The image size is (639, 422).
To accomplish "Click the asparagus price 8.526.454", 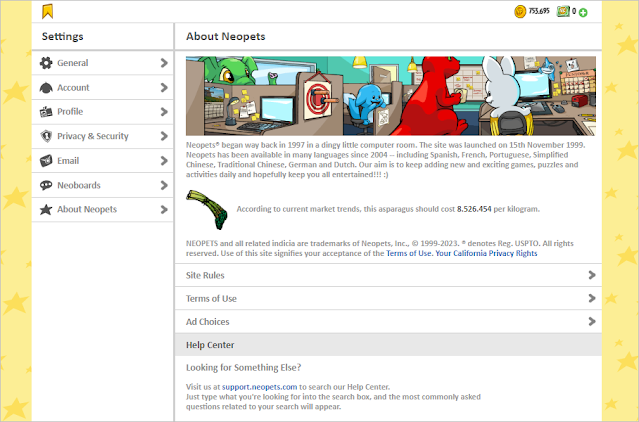I will 474,209.
